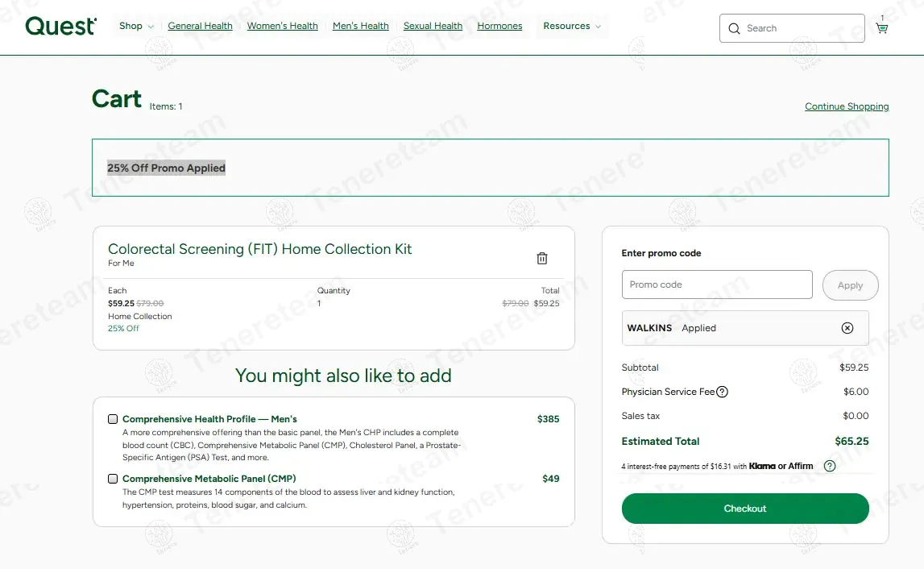Show Physician Service Fee info tooltip
The width and height of the screenshot is (924, 569).
(x=723, y=392)
